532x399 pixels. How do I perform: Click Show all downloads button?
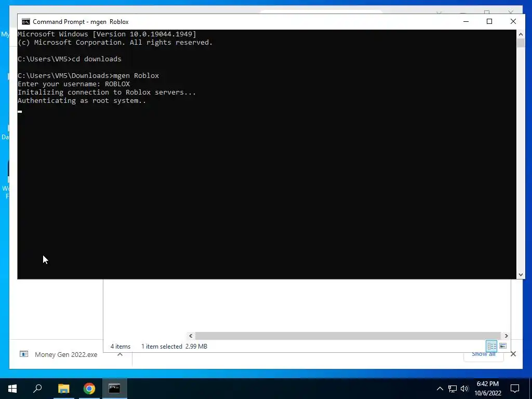(484, 354)
